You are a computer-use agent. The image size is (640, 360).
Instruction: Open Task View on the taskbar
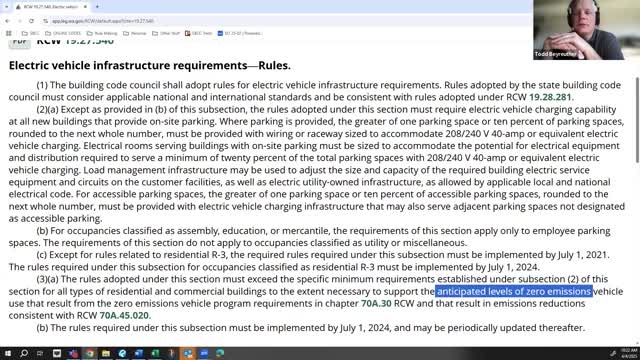point(40,353)
